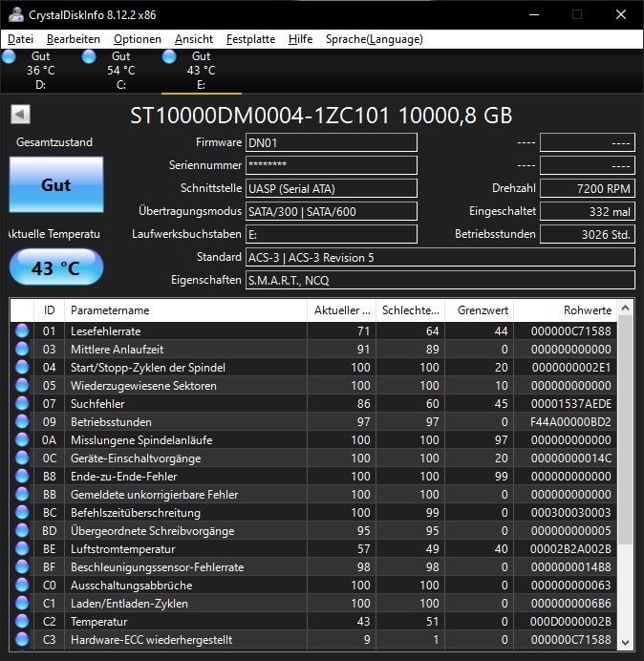644x661 pixels.
Task: Click the Gut health status button
Action: pyautogui.click(x=56, y=184)
